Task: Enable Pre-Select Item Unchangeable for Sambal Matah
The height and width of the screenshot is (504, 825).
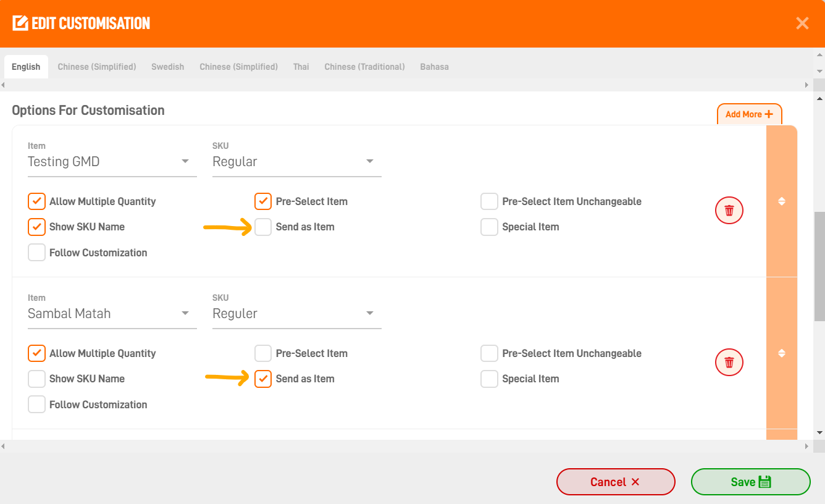Action: click(x=489, y=353)
